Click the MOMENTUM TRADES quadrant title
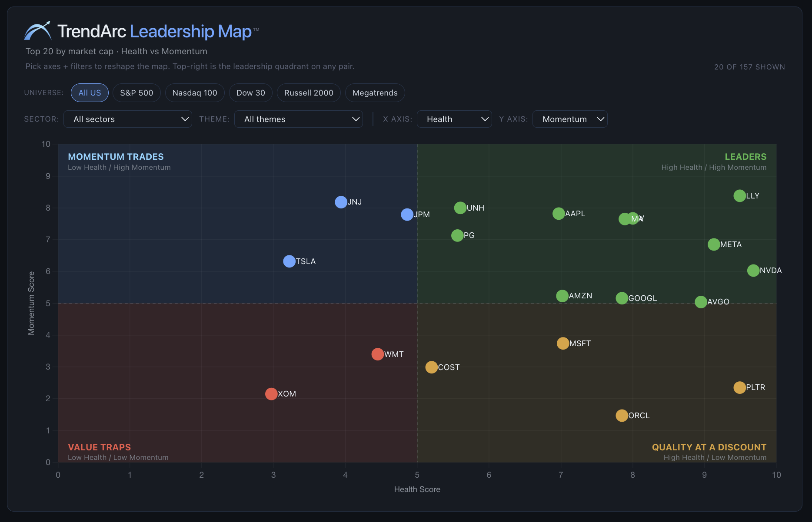Viewport: 812px width, 522px height. tap(116, 157)
